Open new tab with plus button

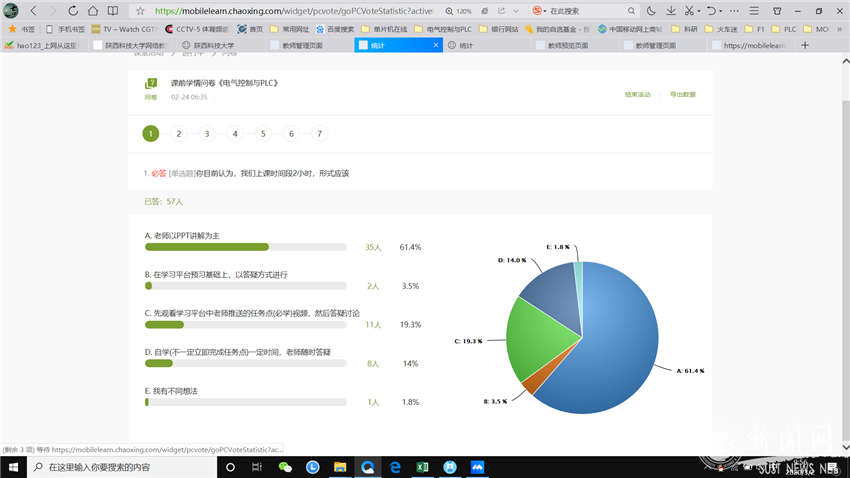805,45
